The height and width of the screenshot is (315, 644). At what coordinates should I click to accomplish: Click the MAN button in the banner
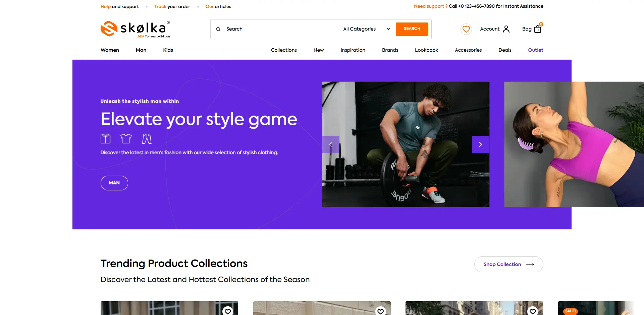tap(114, 183)
